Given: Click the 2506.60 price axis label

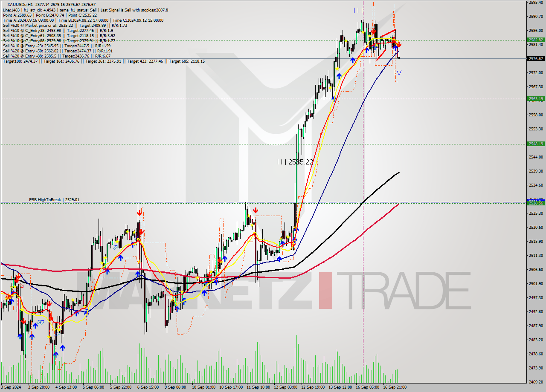Looking at the screenshot, I should tap(536, 270).
